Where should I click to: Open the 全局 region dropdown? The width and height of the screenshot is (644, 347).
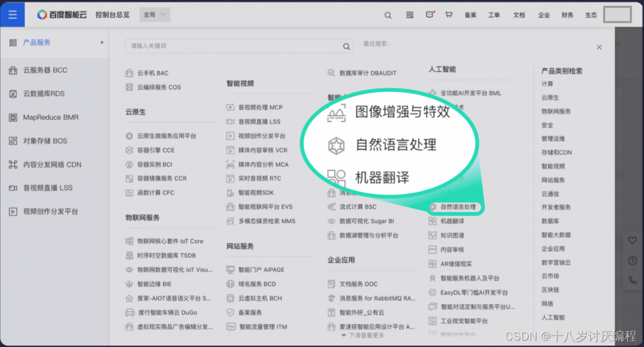[x=154, y=15]
